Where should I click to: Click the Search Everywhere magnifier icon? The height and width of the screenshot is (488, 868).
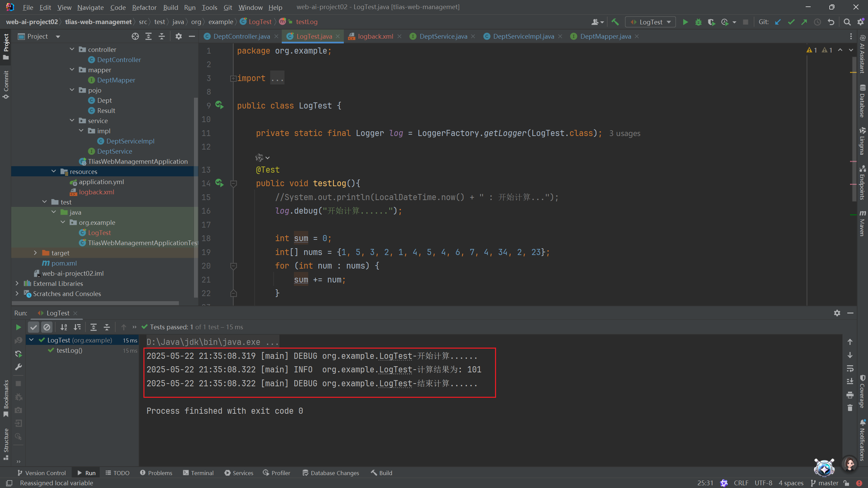[847, 22]
